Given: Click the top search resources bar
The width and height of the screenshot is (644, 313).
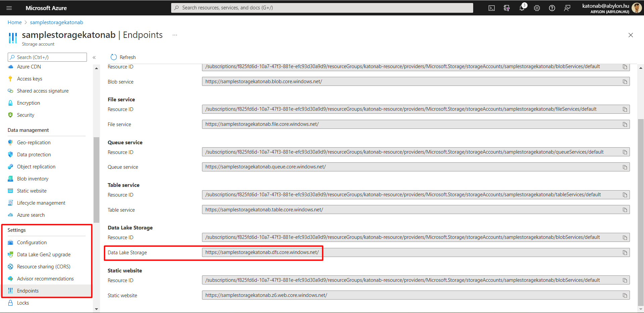Looking at the screenshot, I should point(322,8).
